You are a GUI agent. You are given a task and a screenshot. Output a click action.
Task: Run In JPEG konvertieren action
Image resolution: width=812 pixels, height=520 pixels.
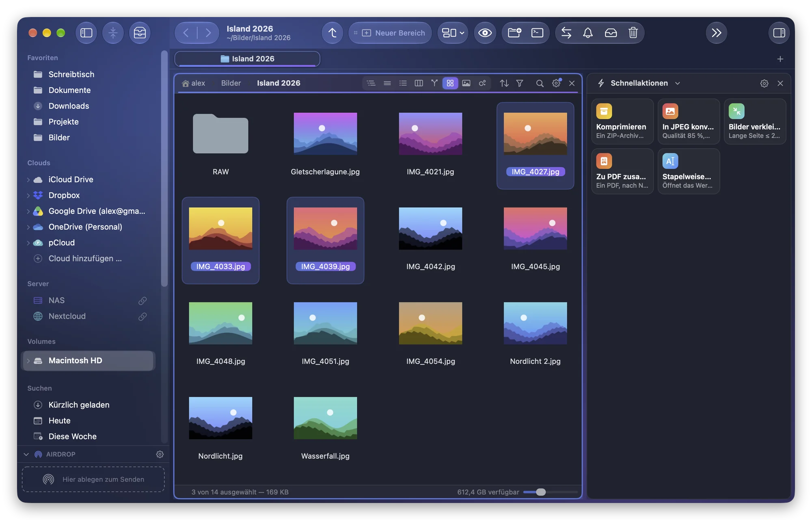[x=689, y=121]
